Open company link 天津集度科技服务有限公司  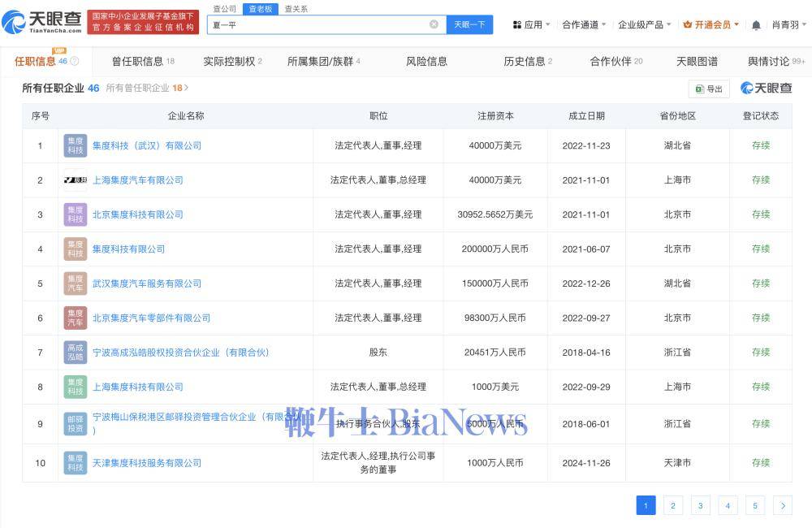pyautogui.click(x=147, y=463)
